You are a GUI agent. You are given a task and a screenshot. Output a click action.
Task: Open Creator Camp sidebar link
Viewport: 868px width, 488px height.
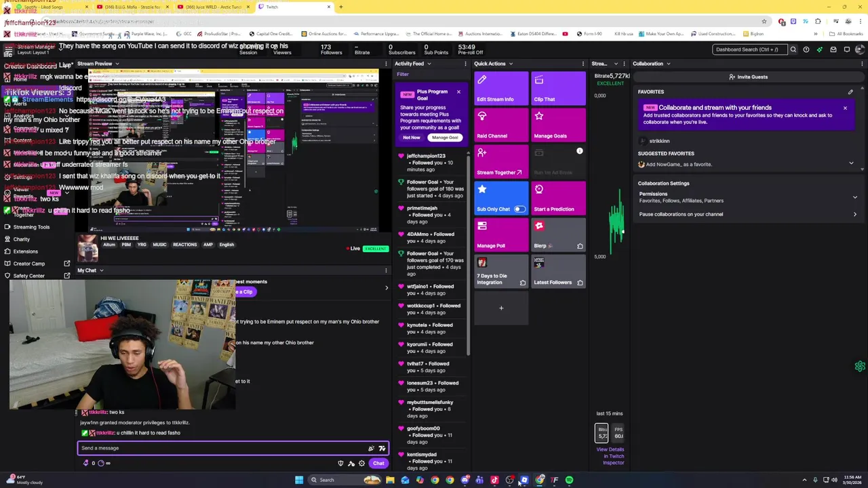point(29,264)
